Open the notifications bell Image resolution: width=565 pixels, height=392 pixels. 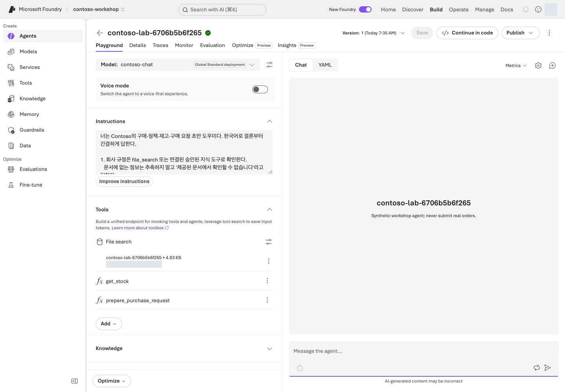point(526,9)
